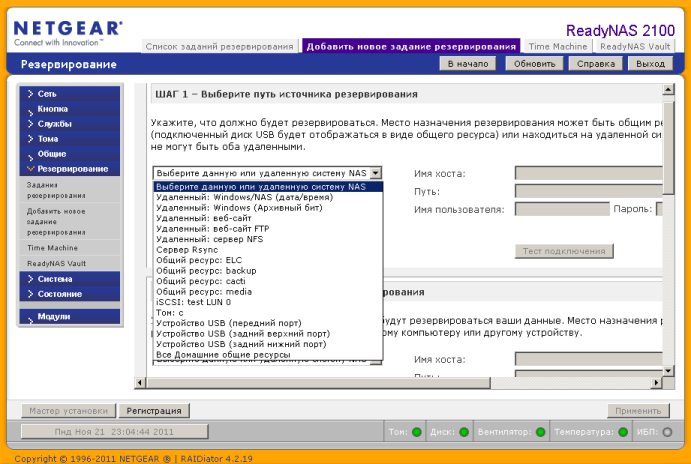Expand the Службы sidebar section
The height and width of the screenshot is (464, 691).
pos(70,124)
